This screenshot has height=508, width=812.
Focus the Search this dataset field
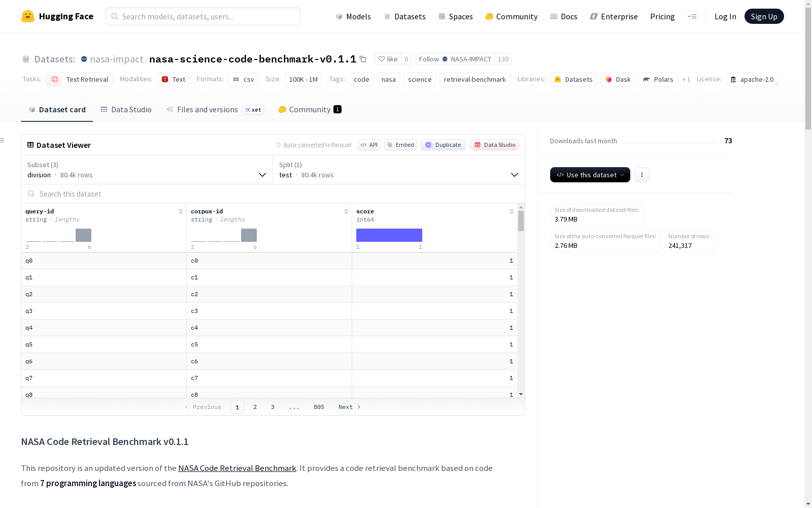[273, 194]
